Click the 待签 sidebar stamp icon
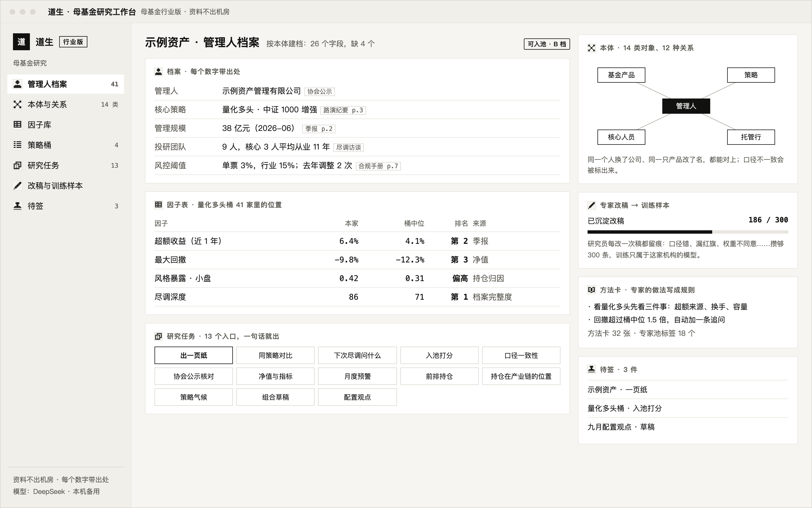The width and height of the screenshot is (812, 508). click(x=17, y=206)
